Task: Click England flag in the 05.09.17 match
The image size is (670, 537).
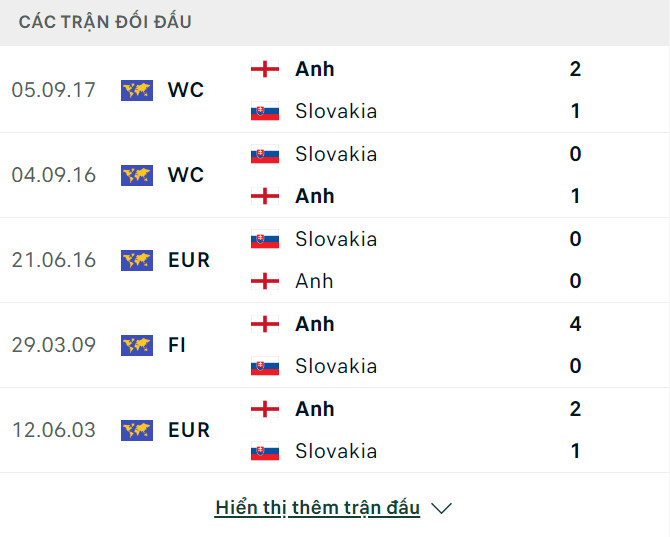Action: (x=265, y=69)
